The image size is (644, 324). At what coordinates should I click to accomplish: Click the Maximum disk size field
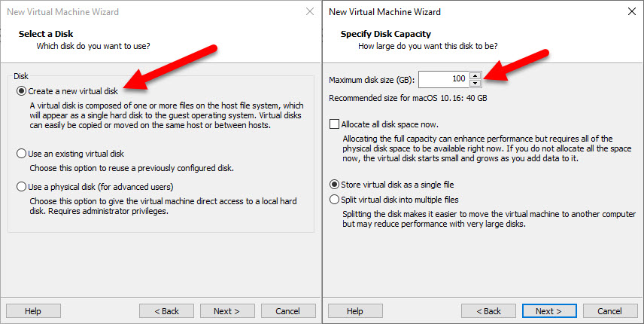coord(444,79)
